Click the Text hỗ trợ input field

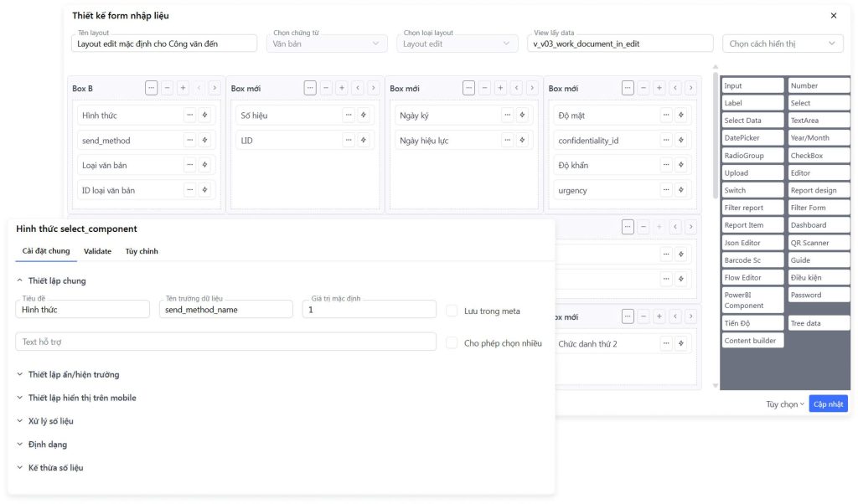(225, 342)
